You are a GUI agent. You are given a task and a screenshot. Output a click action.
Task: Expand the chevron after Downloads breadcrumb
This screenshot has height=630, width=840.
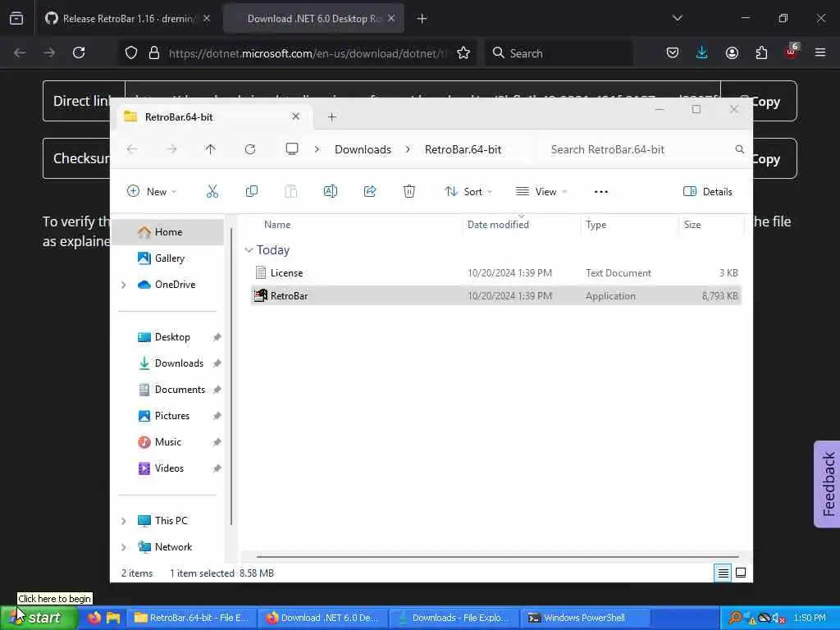[408, 149]
